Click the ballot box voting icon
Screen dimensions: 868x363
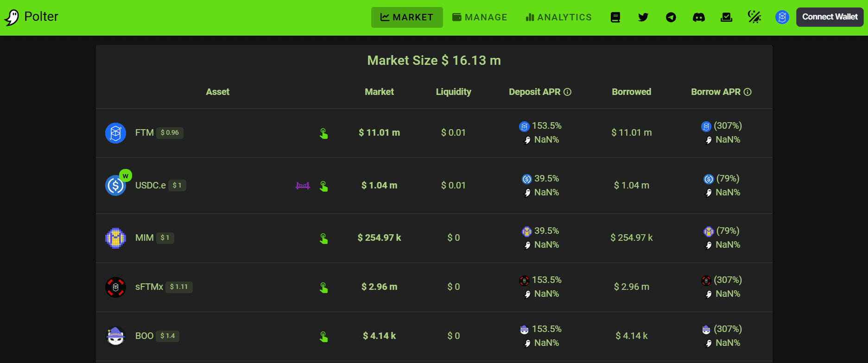pos(727,18)
